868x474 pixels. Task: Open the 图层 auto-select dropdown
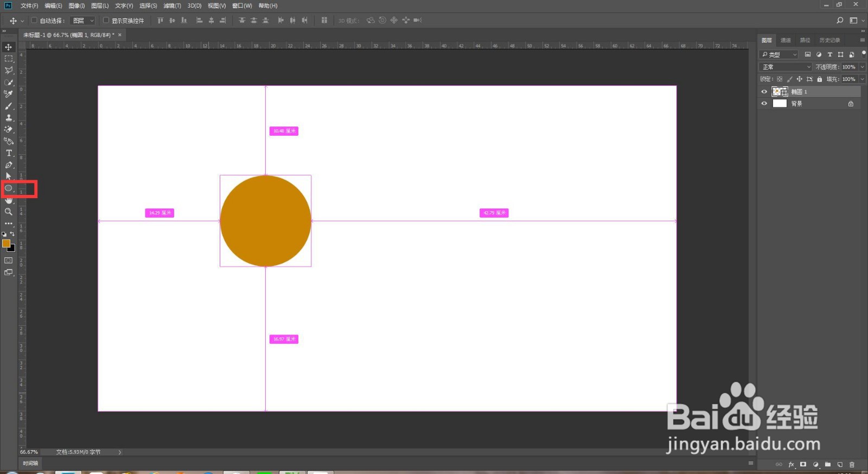(84, 21)
